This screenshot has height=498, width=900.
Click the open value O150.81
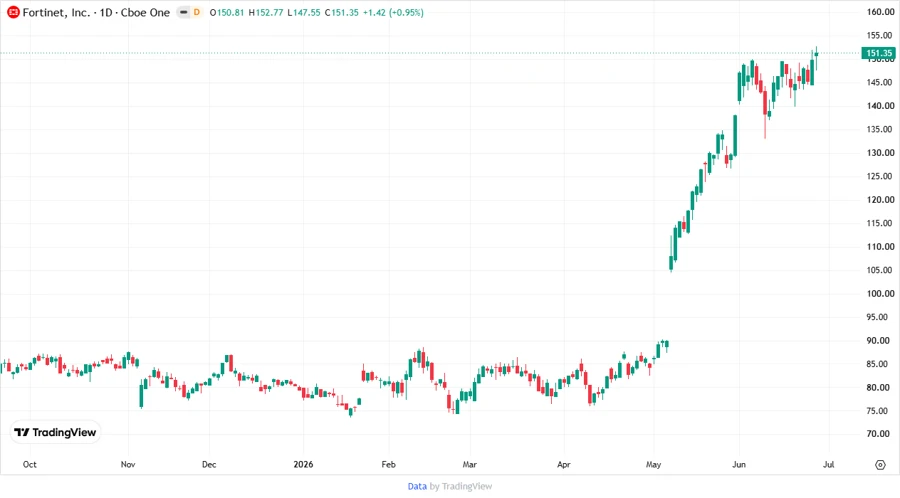click(x=227, y=12)
